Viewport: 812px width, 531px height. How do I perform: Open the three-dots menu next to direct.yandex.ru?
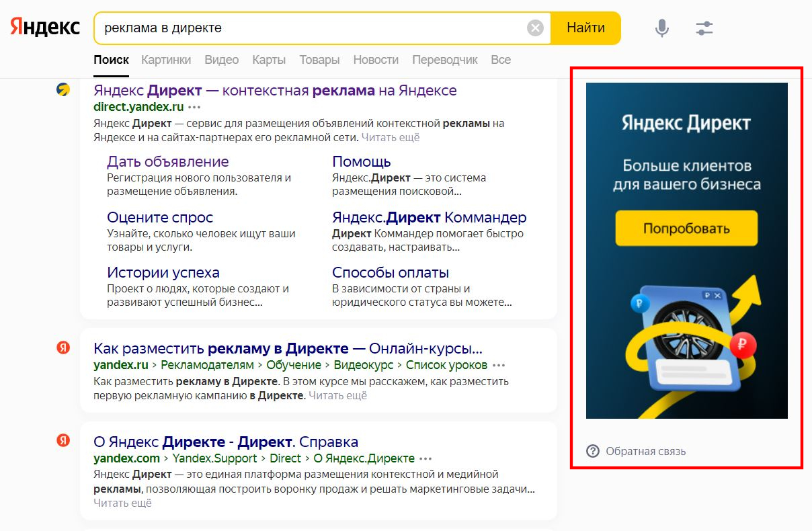[194, 107]
